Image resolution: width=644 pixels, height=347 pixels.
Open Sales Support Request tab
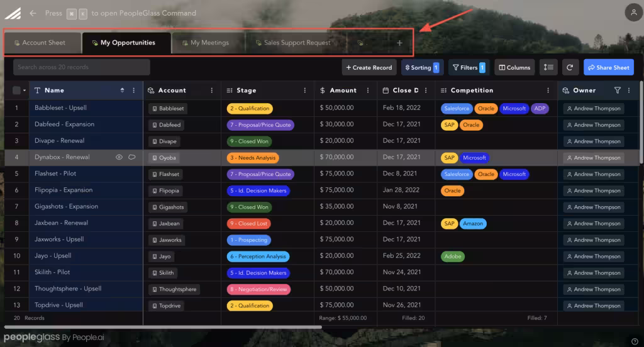296,43
